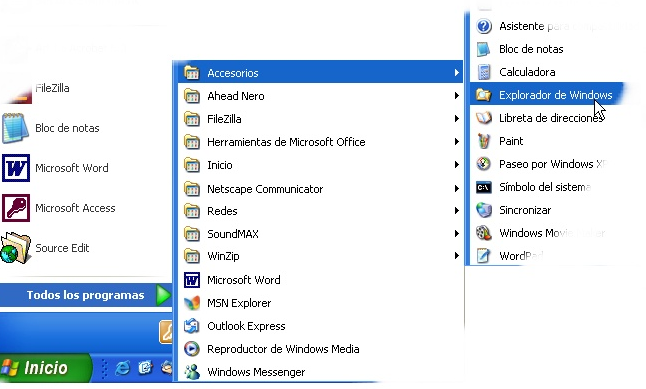
Task: Open Símbolo del sistema entry
Action: (x=545, y=187)
